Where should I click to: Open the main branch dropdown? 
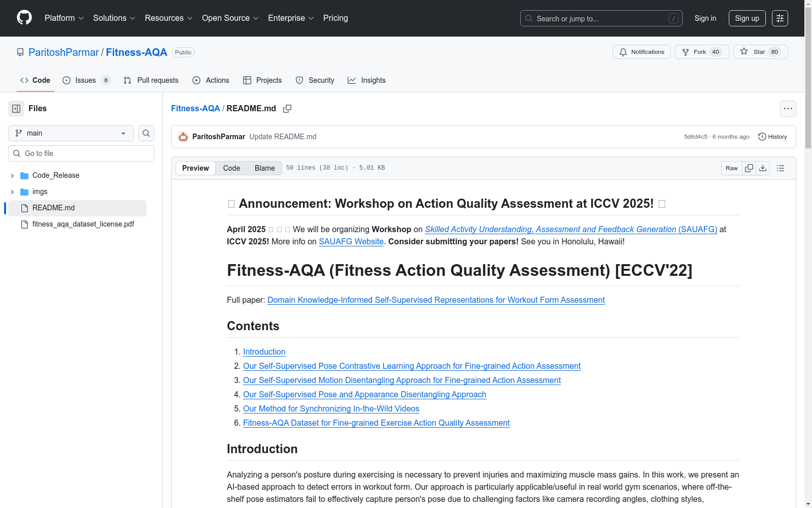[71, 133]
